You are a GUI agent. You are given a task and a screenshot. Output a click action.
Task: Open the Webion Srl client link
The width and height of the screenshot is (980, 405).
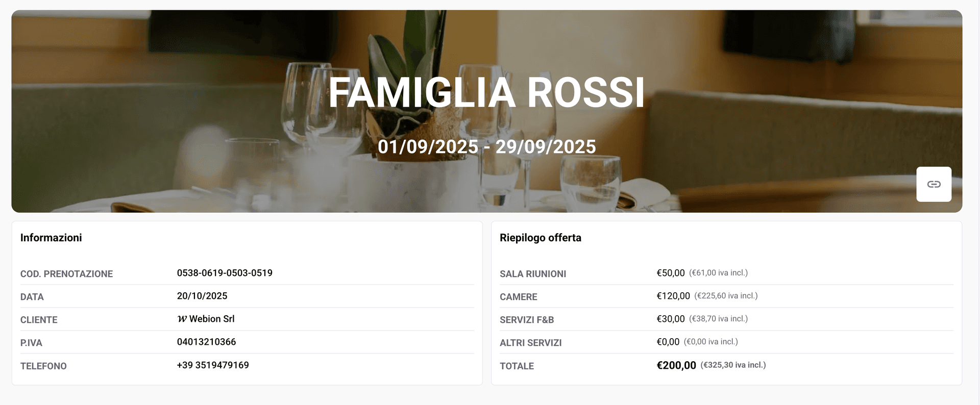point(212,319)
